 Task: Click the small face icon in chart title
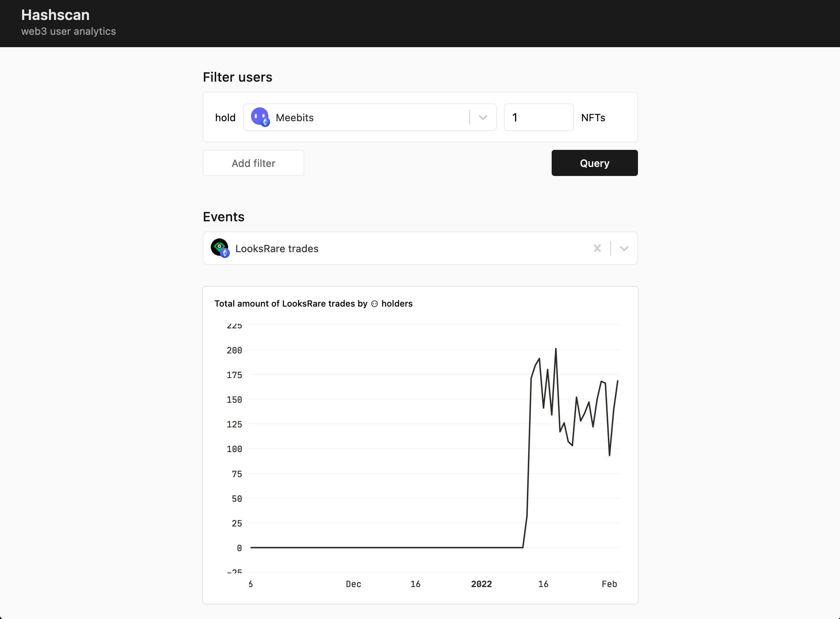click(x=375, y=304)
